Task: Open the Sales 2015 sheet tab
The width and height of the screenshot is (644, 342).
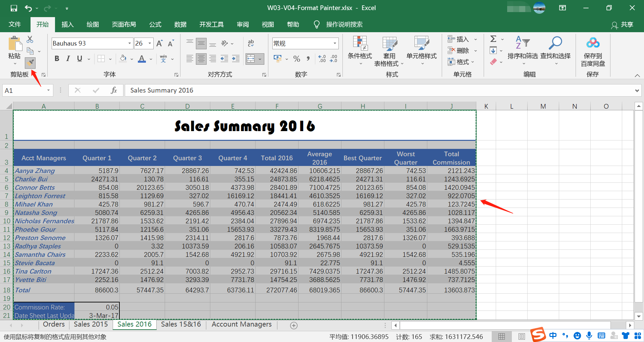Action: (91, 324)
